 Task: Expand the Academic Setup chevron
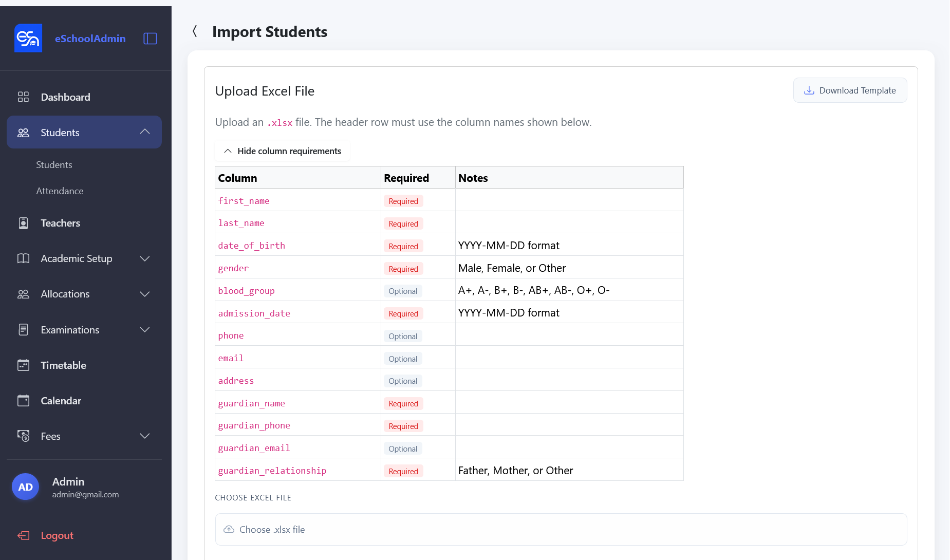145,258
